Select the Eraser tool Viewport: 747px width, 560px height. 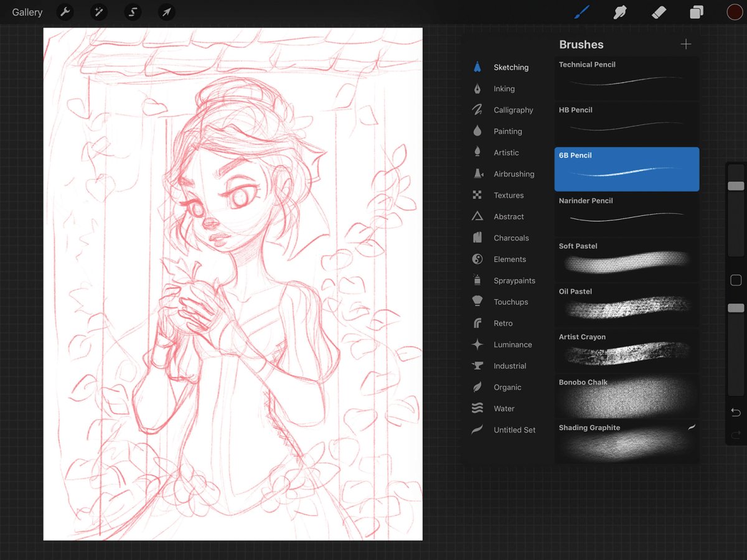click(x=659, y=12)
